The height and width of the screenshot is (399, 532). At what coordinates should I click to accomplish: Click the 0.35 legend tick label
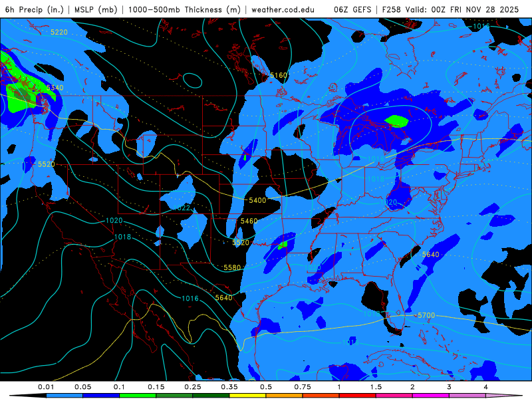pos(229,387)
